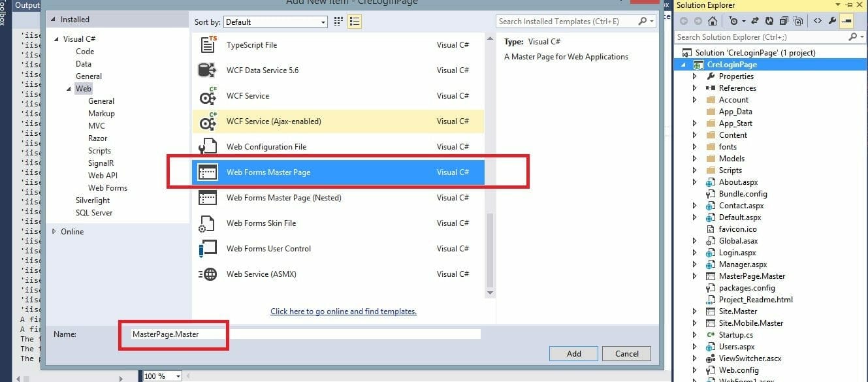The image size is (868, 382).
Task: Click the link to find templates online
Action: click(344, 311)
